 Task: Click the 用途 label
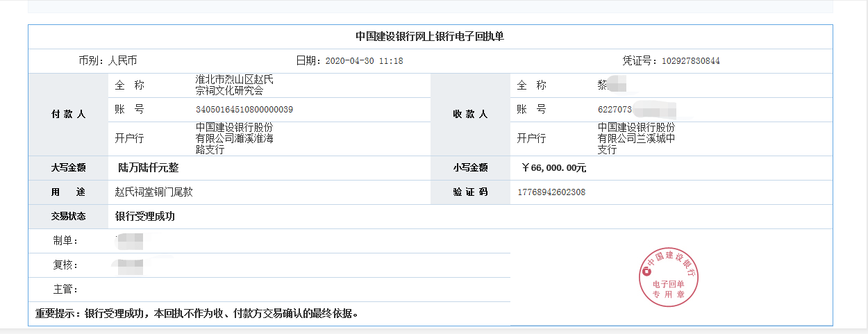[68, 192]
